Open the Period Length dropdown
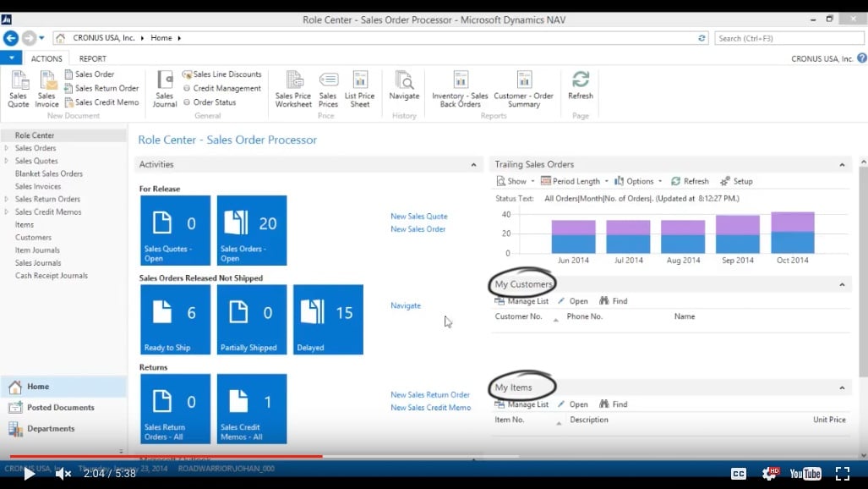The height and width of the screenshot is (489, 868). (x=575, y=181)
